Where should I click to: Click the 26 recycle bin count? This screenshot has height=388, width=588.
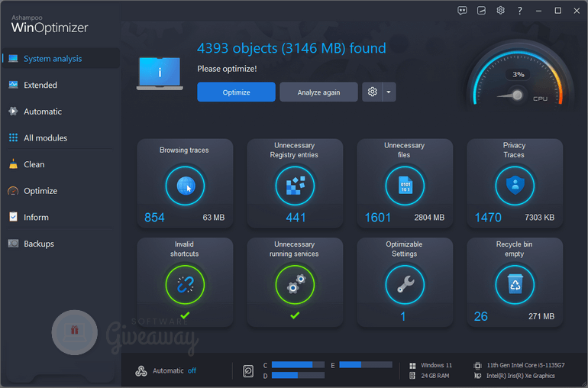481,316
